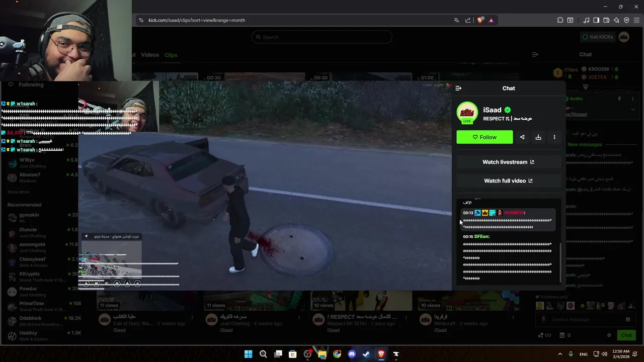Open Steam from the taskbar
Screen dimensions: 644x362
click(366, 354)
